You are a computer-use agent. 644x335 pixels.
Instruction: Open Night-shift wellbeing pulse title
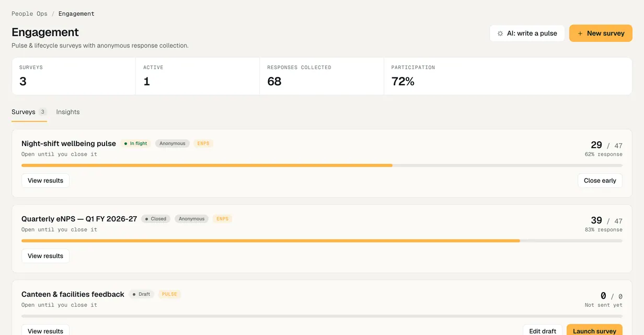(x=68, y=143)
